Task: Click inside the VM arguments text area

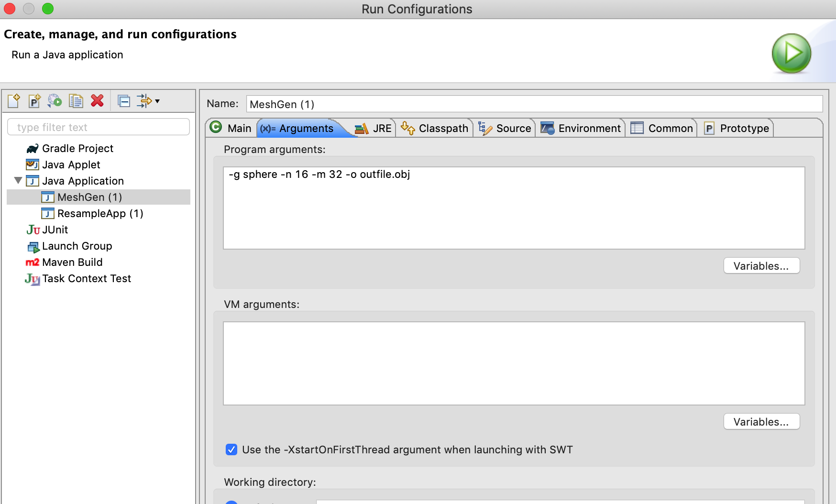Action: tap(514, 363)
